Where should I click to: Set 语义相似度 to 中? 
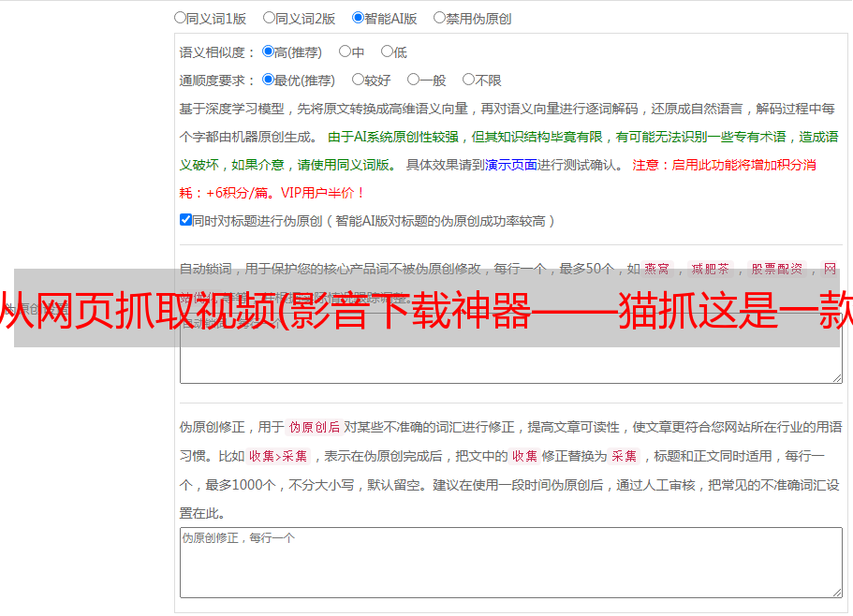345,51
